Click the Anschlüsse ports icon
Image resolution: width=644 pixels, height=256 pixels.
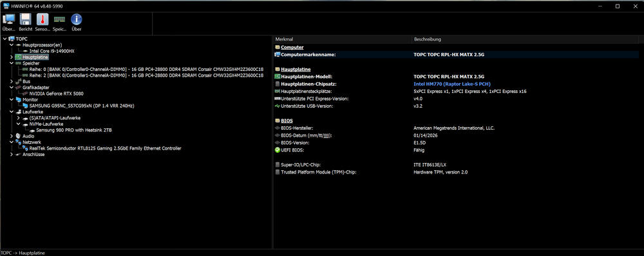click(18, 155)
